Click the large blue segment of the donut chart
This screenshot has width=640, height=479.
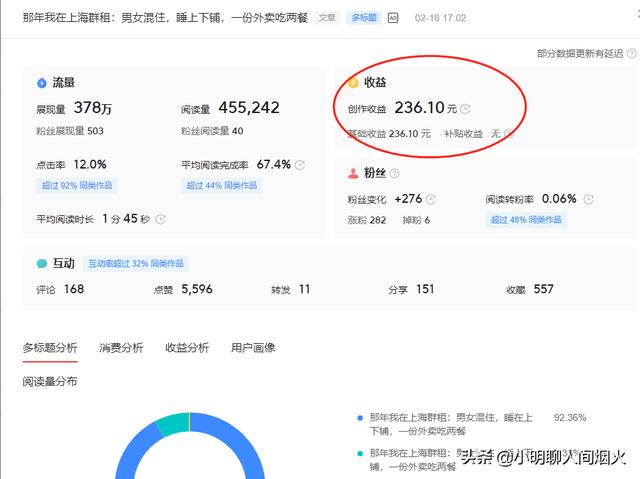(x=241, y=441)
